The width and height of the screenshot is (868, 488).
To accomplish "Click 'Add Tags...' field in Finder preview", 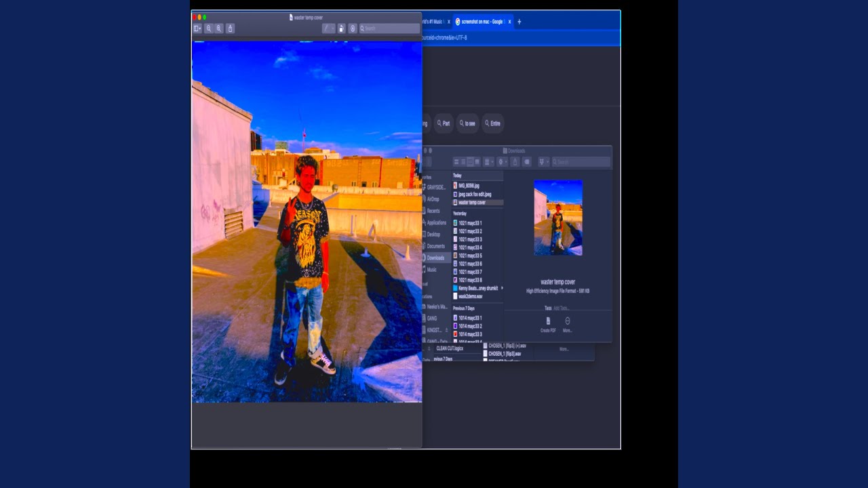I will tap(561, 308).
